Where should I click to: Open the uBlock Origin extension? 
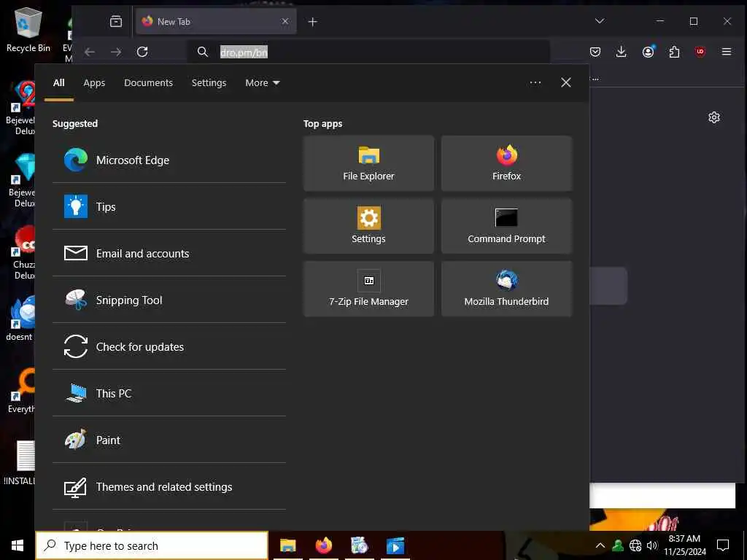click(x=700, y=52)
